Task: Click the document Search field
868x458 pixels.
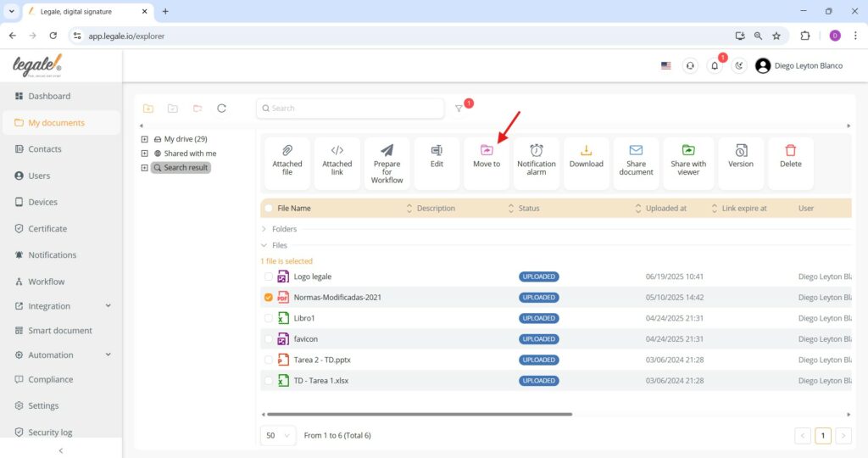Action: (350, 109)
